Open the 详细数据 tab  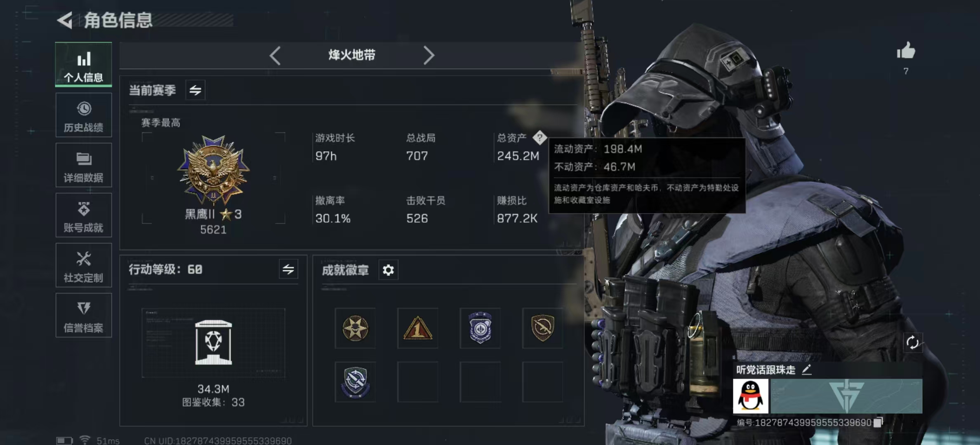click(84, 165)
